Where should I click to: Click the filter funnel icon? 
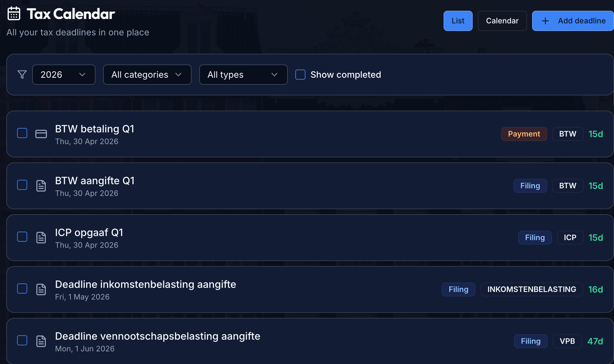22,75
